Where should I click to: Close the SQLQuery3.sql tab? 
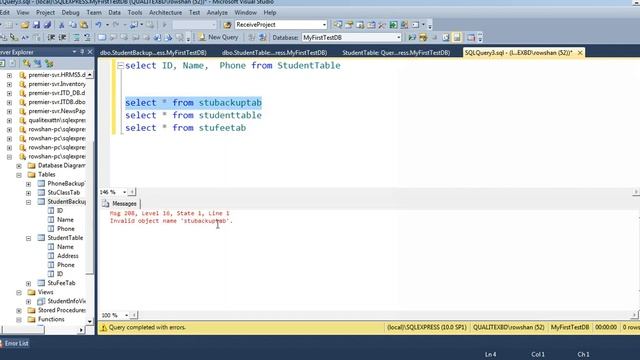point(580,53)
